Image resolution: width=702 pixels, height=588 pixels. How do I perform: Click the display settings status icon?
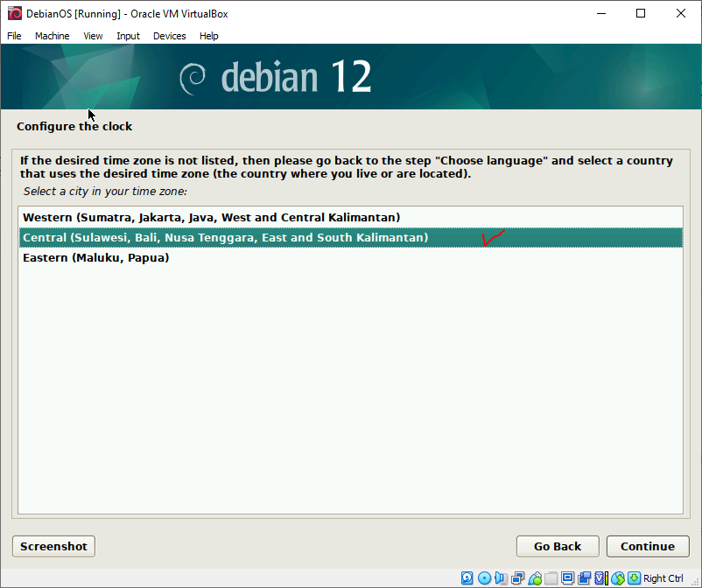pyautogui.click(x=568, y=578)
